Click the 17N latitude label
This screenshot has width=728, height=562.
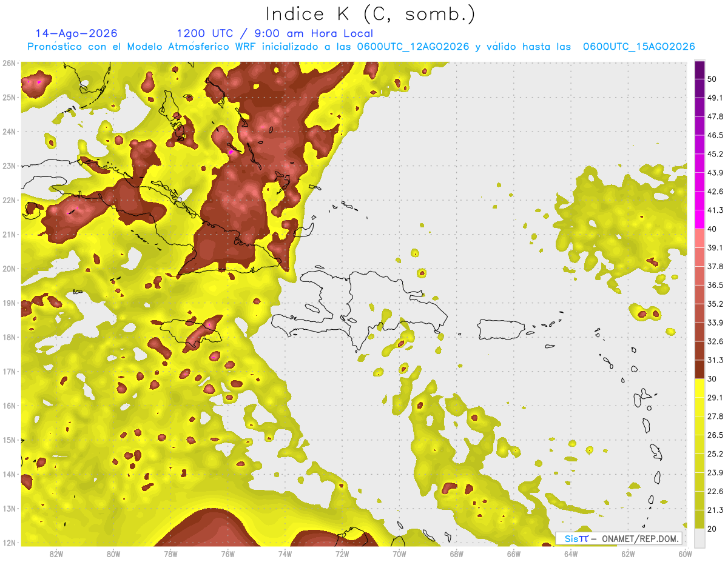pos(8,371)
